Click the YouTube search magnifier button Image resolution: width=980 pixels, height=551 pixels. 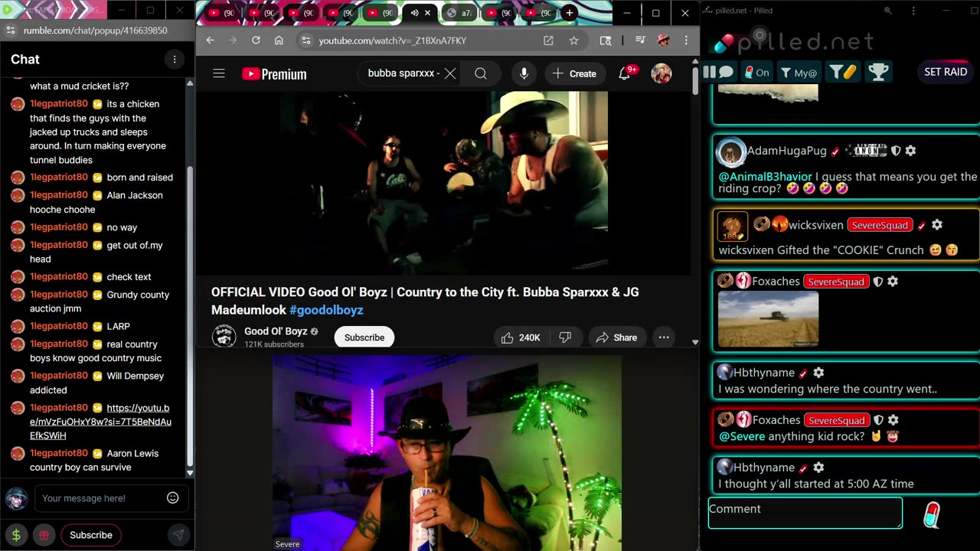(480, 73)
